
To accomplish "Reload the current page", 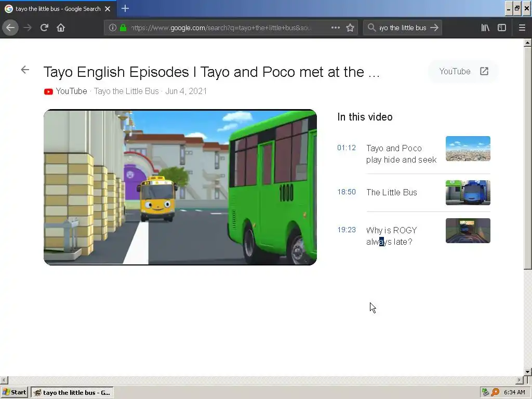I will 44,28.
